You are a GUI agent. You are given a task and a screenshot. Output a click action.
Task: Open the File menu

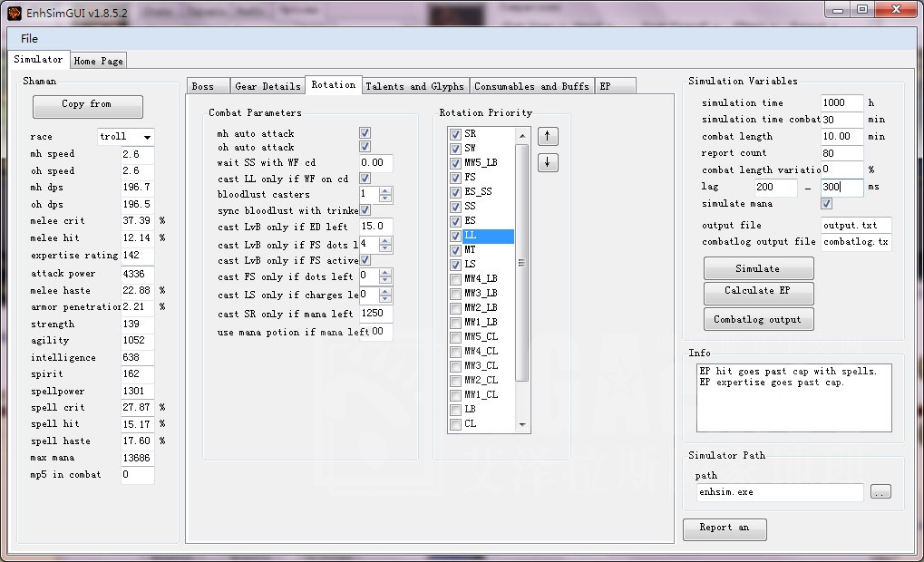pos(29,39)
